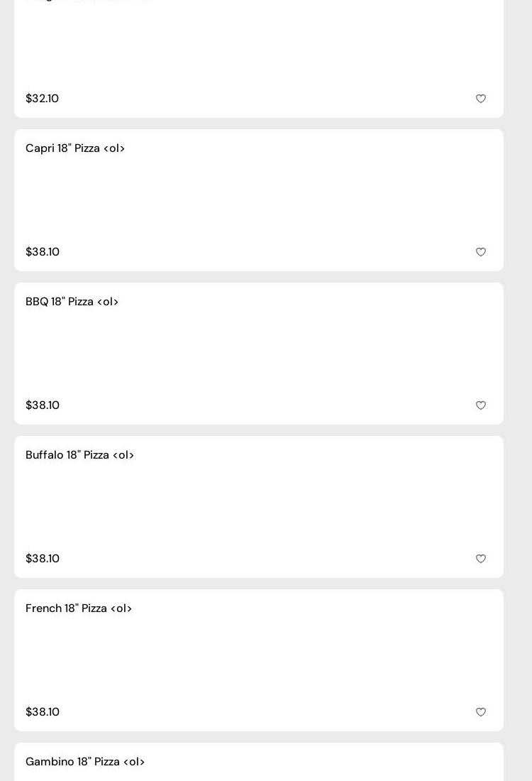Choose the Gambino 18" Pizza title
The width and height of the screenshot is (532, 781).
click(x=85, y=762)
